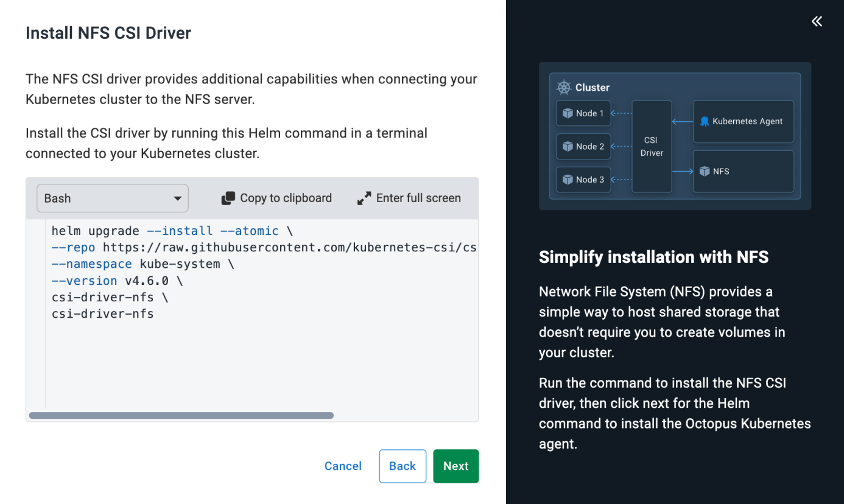844x504 pixels.
Task: Click the CSI Driver box in diagram
Action: [652, 146]
